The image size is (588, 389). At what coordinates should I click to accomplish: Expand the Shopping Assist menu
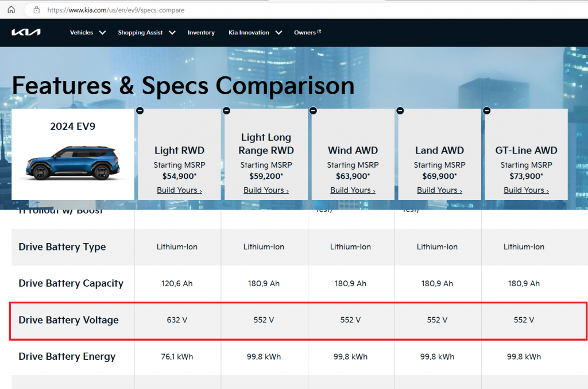(x=146, y=33)
